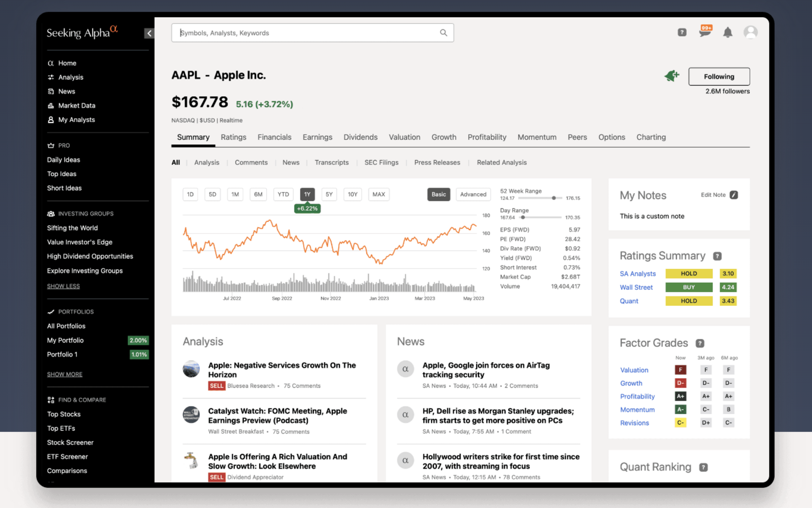812x508 pixels.
Task: Open Stock Screener in sidebar
Action: (x=70, y=442)
